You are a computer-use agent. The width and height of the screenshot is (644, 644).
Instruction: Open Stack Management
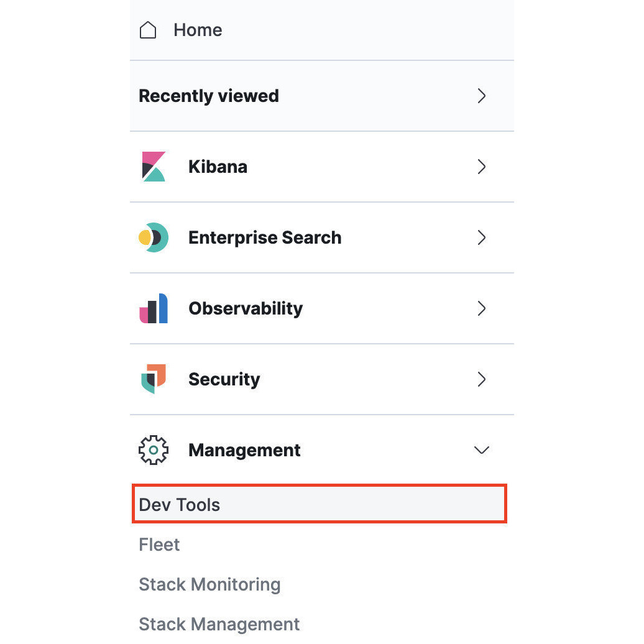click(219, 624)
